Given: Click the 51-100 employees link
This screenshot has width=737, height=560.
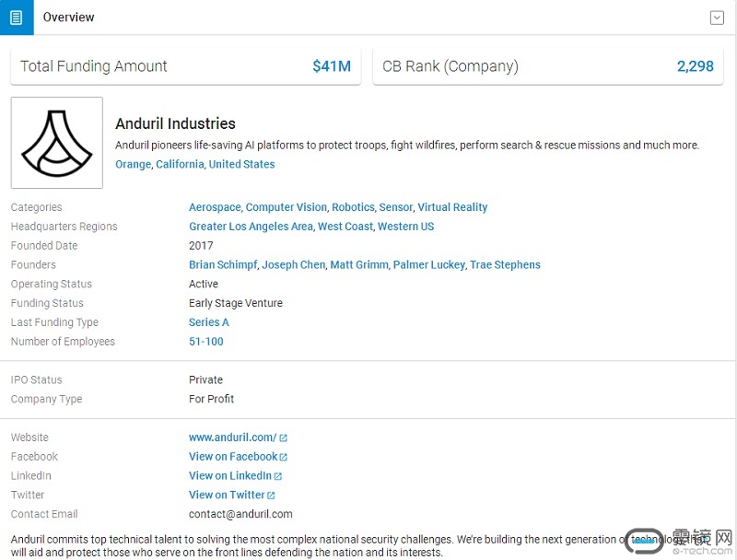Looking at the screenshot, I should (x=206, y=342).
